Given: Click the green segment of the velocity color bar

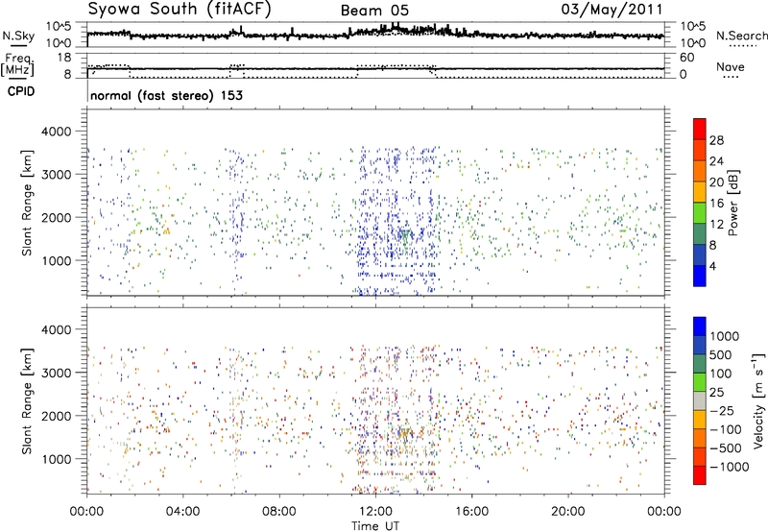Looking at the screenshot, I should pos(700,382).
